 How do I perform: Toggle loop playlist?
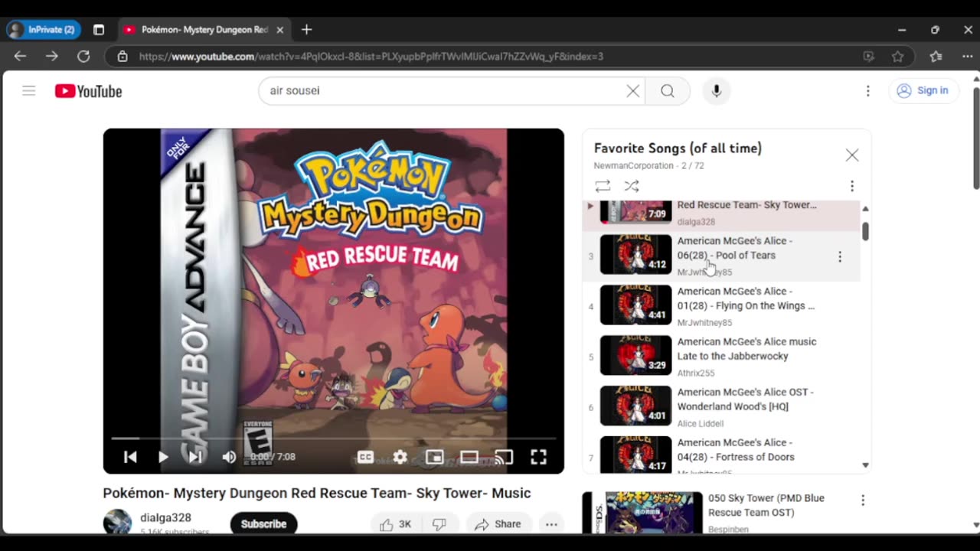(x=603, y=186)
